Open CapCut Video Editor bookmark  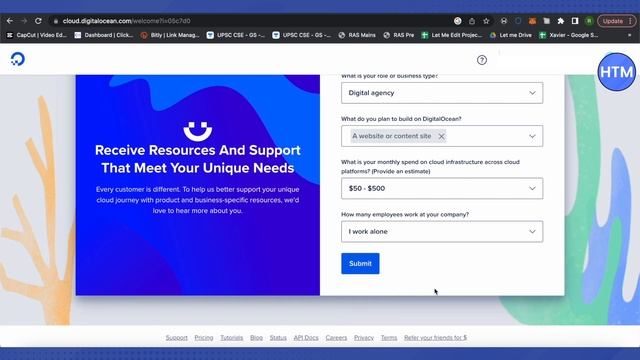pyautogui.click(x=37, y=35)
